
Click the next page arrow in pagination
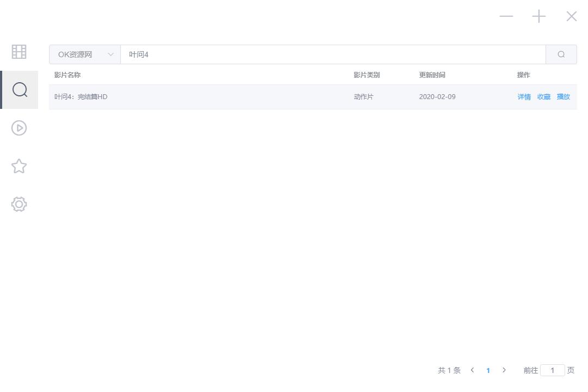504,370
